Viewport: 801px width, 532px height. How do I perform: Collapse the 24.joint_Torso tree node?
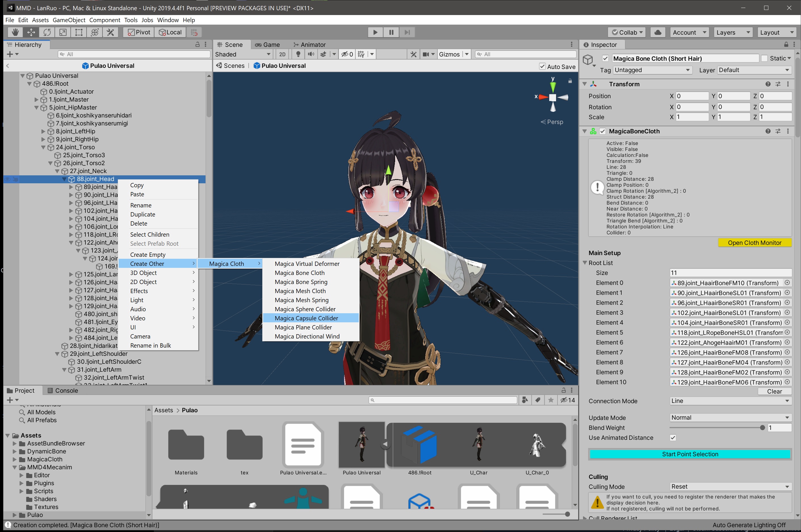point(43,147)
